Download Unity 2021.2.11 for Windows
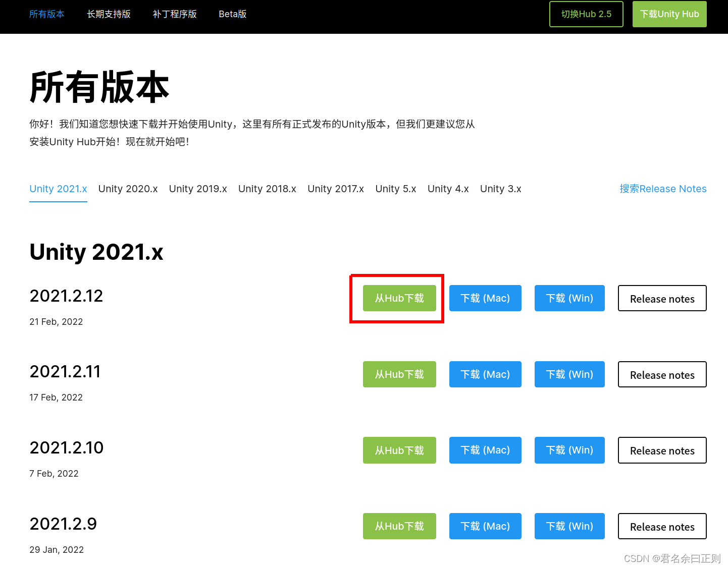The width and height of the screenshot is (728, 568). [x=569, y=374]
